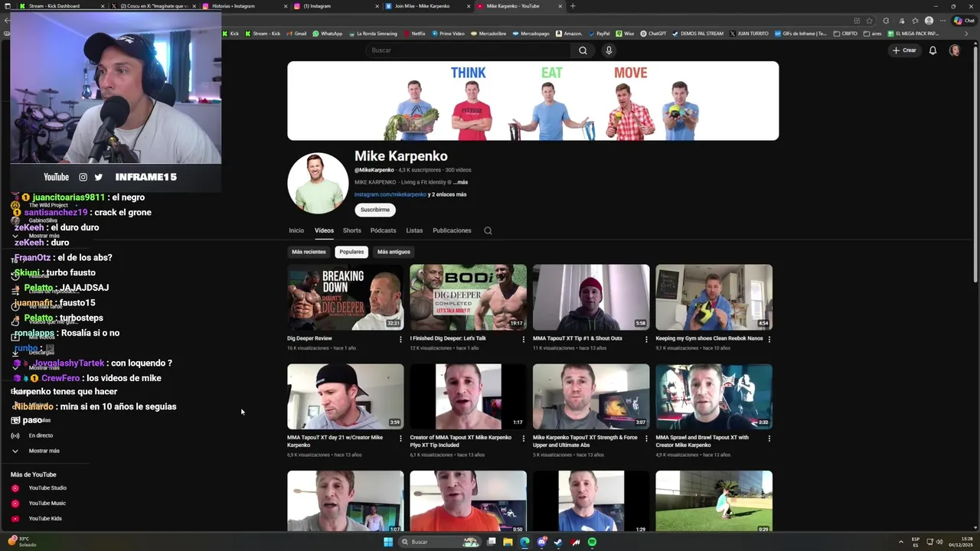The width and height of the screenshot is (980, 551).
Task: Switch to the Listas channel tab
Action: tap(414, 230)
